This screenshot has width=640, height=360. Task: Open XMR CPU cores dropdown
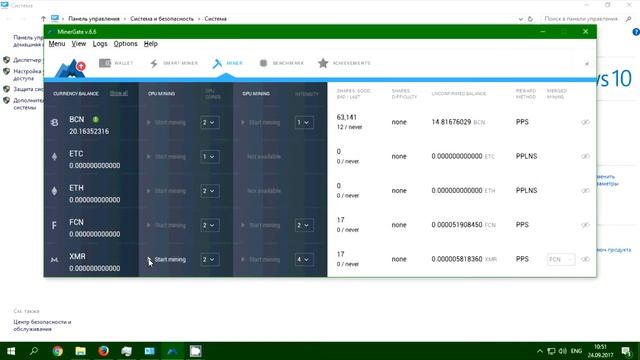209,260
